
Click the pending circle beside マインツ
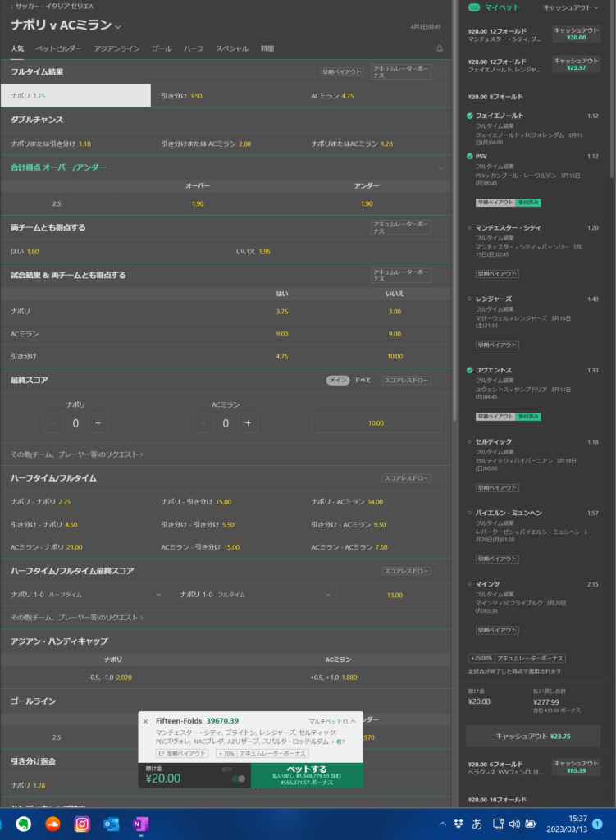point(470,584)
